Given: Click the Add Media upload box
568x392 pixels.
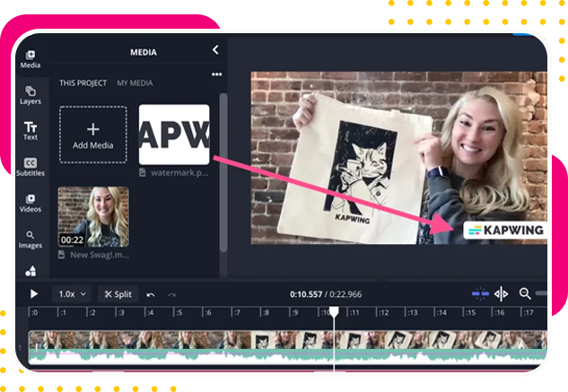Looking at the screenshot, I should coord(93,135).
